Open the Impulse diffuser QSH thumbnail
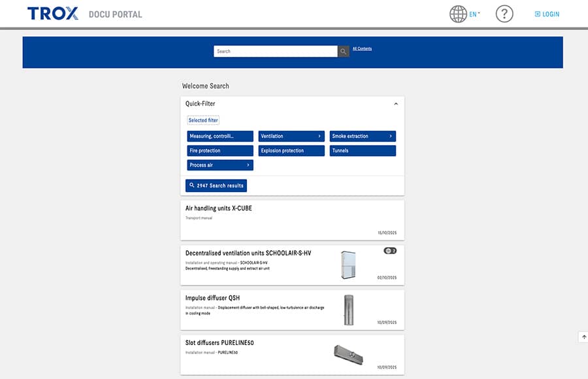Image resolution: width=588 pixels, height=379 pixels. [x=348, y=310]
